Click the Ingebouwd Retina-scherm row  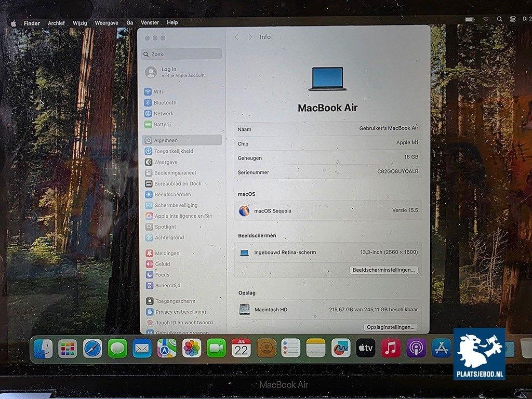(328, 252)
